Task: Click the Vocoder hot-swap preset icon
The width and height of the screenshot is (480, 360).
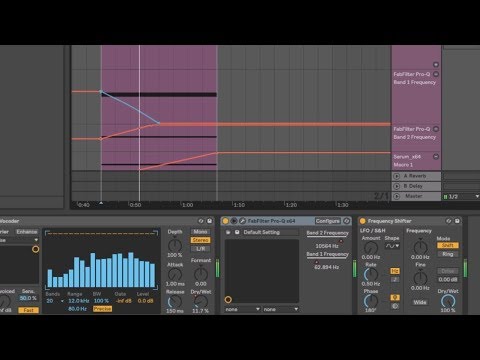Action: point(201,221)
